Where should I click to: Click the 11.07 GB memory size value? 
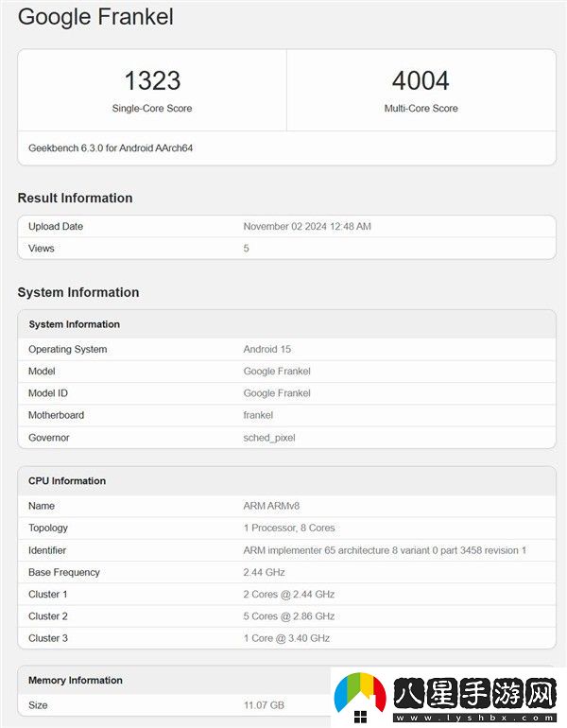tap(264, 705)
